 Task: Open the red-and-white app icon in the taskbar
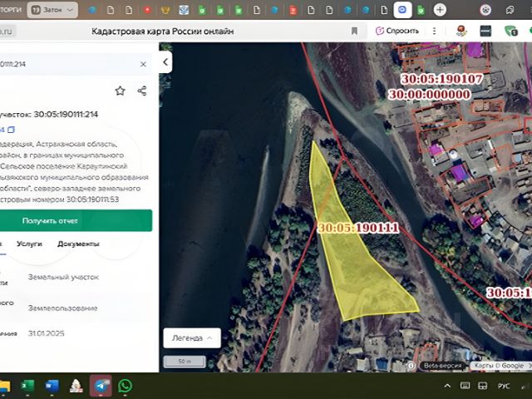(x=76, y=386)
